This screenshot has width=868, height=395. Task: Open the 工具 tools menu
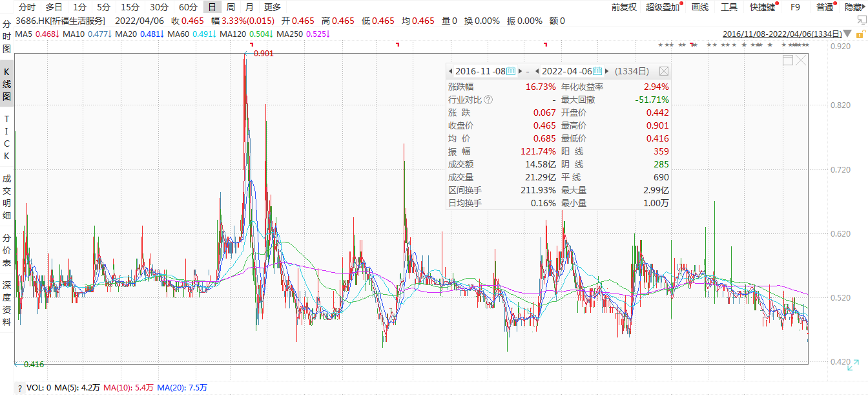[x=729, y=7]
